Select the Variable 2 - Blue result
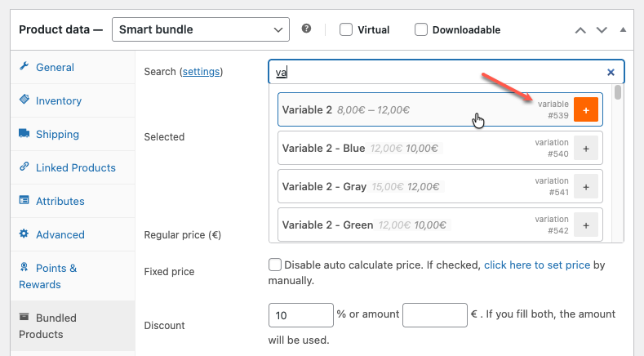 click(440, 148)
